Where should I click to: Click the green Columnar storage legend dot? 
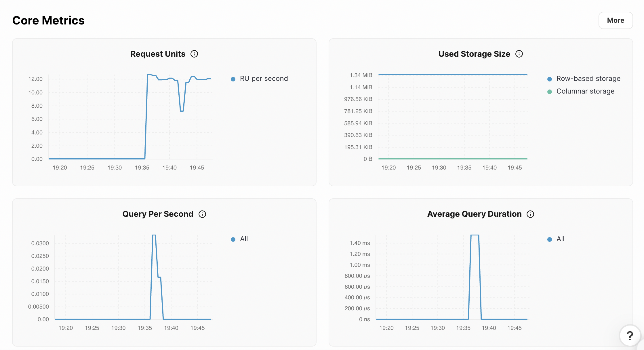pos(550,92)
